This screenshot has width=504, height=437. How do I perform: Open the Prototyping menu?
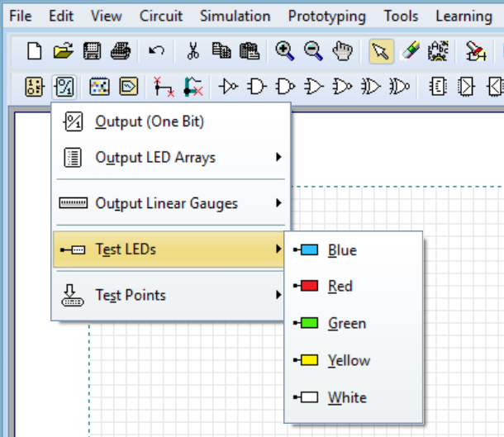(327, 17)
